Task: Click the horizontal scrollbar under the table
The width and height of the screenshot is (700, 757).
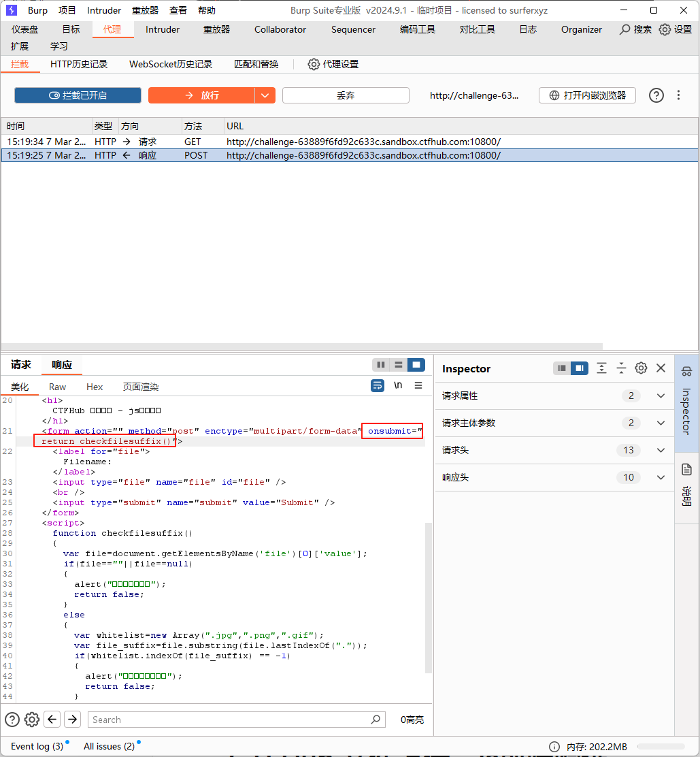Action: (302, 346)
